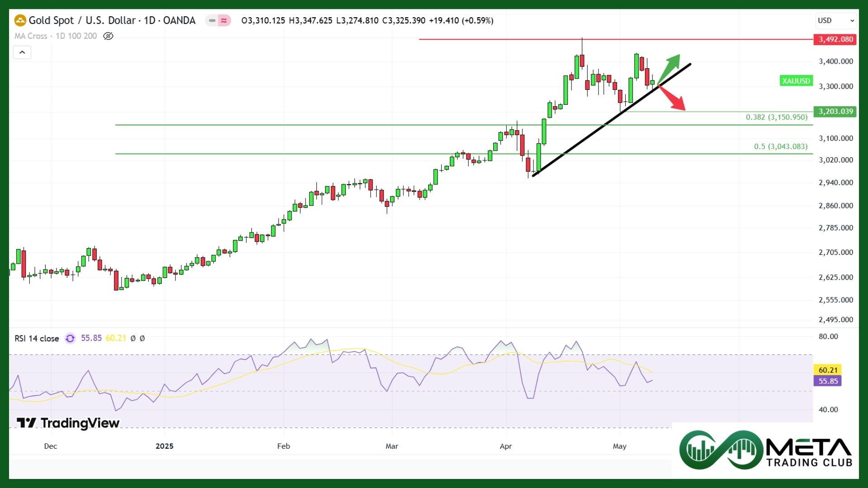Viewport: 868px width, 488px height.
Task: Click the gray minus pill icon
Action: [x=212, y=20]
